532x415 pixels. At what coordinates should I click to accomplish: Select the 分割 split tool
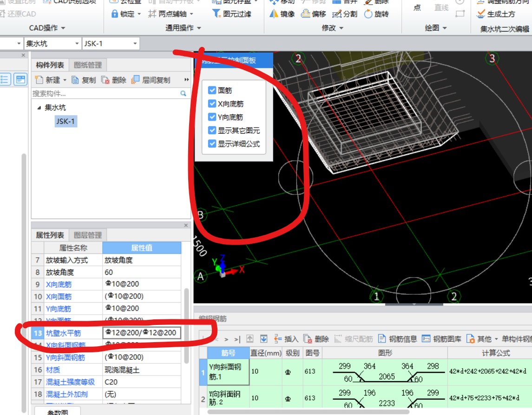[345, 14]
